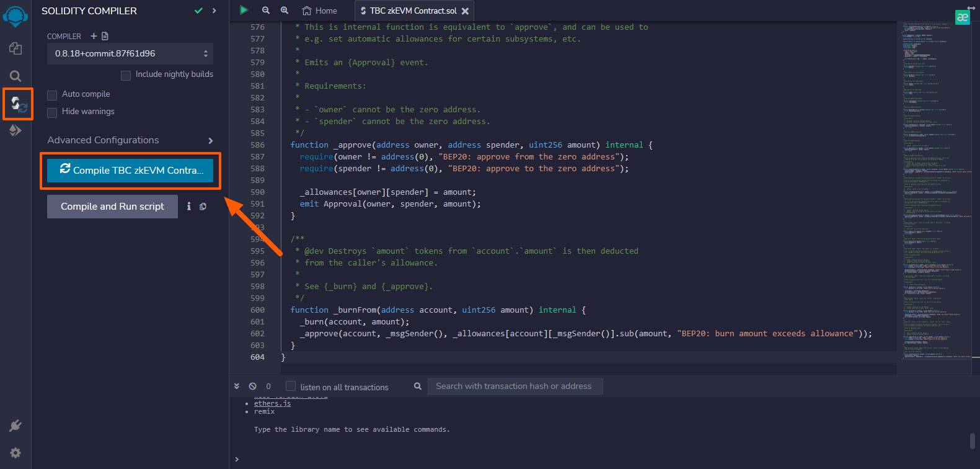Click the add custom compiler plus icon
This screenshot has width=980, height=469.
[94, 36]
